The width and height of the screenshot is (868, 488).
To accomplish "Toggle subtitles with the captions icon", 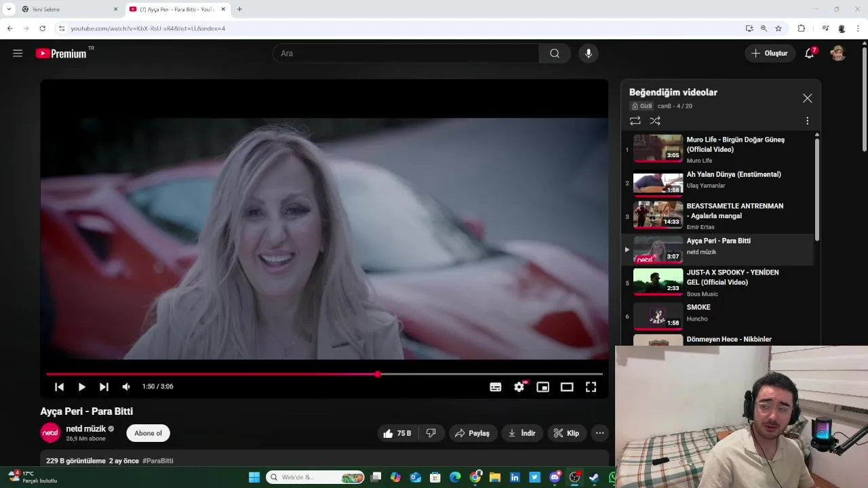I will pos(496,387).
